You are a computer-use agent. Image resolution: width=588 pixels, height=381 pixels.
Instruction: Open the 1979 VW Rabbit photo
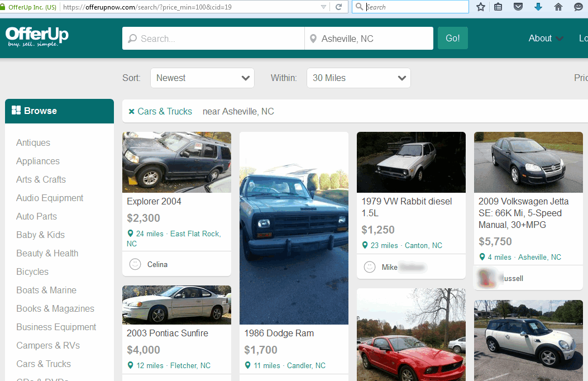[x=411, y=162]
